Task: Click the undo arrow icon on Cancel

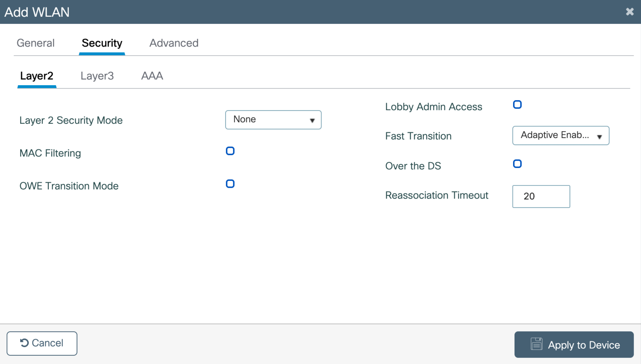Action: coord(24,343)
